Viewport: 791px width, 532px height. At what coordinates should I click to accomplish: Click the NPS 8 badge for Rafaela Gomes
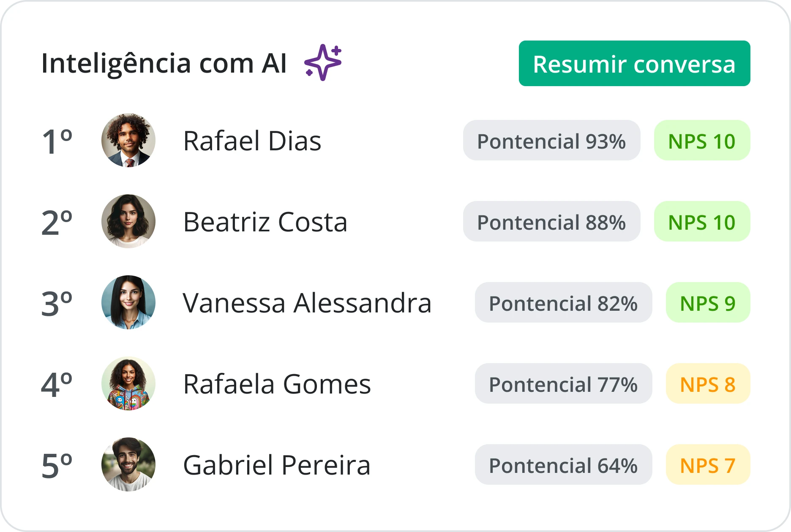tap(707, 383)
